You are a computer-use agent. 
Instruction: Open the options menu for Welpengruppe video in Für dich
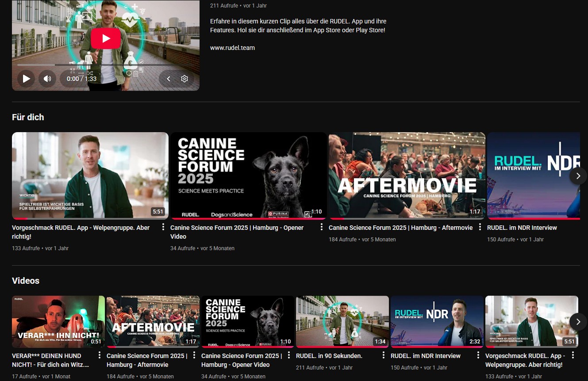(x=163, y=227)
